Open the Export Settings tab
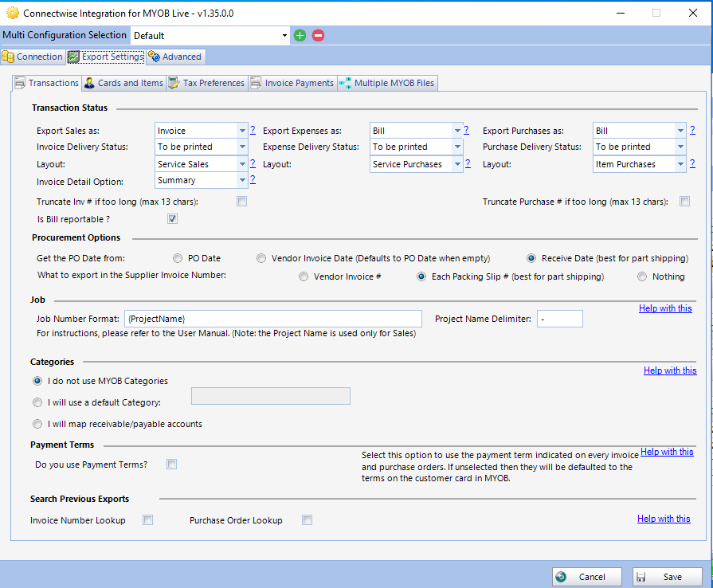The width and height of the screenshot is (713, 588). pyautogui.click(x=106, y=57)
